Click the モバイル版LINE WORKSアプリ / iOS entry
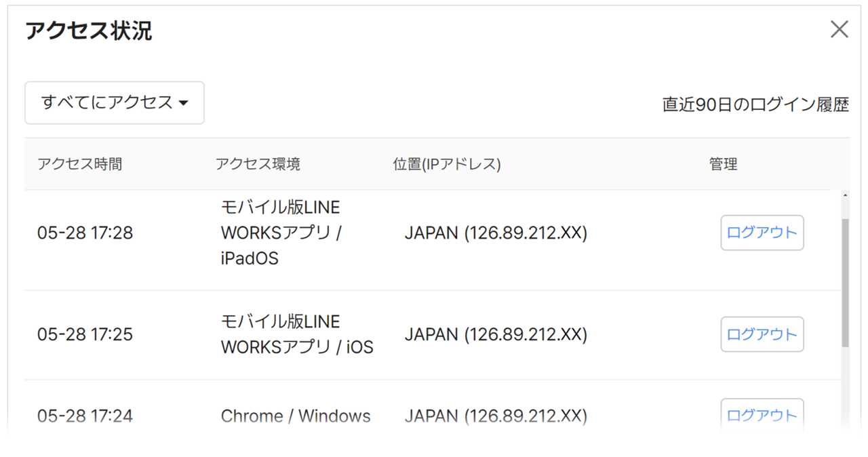 296,334
